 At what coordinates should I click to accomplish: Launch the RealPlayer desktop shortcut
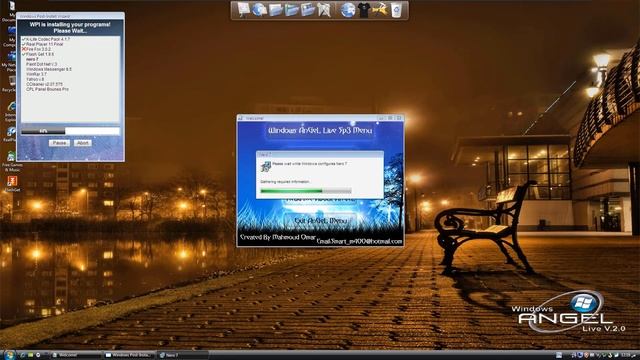pyautogui.click(x=11, y=134)
